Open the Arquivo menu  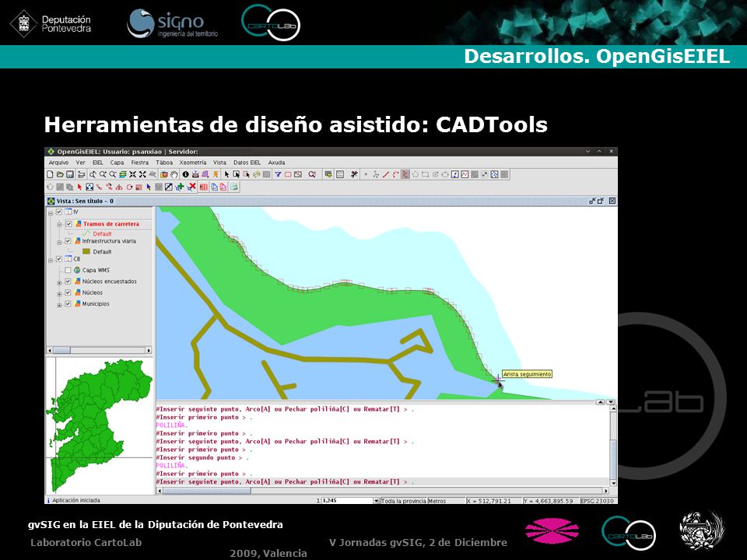click(58, 163)
